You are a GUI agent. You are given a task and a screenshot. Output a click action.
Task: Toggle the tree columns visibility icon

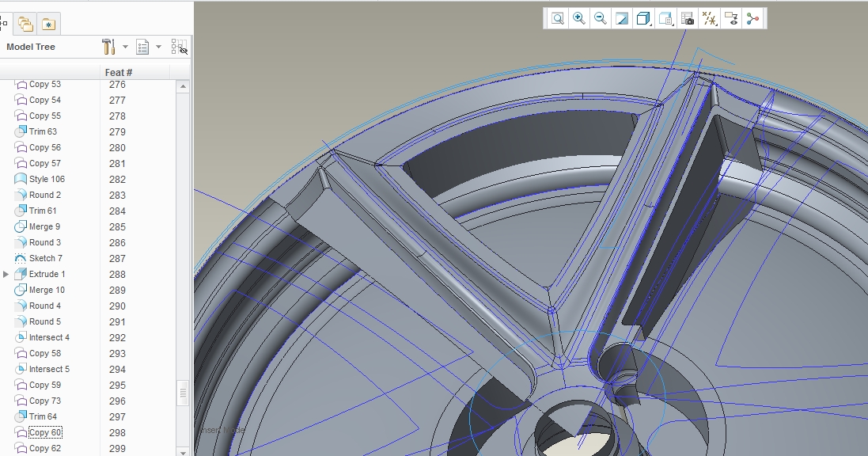tap(180, 47)
